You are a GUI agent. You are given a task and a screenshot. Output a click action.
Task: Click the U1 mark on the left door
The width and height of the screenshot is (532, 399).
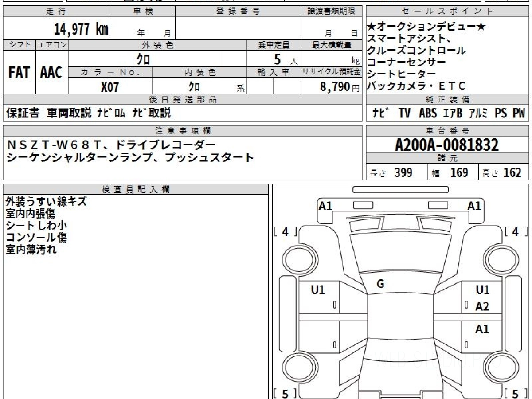(318, 290)
